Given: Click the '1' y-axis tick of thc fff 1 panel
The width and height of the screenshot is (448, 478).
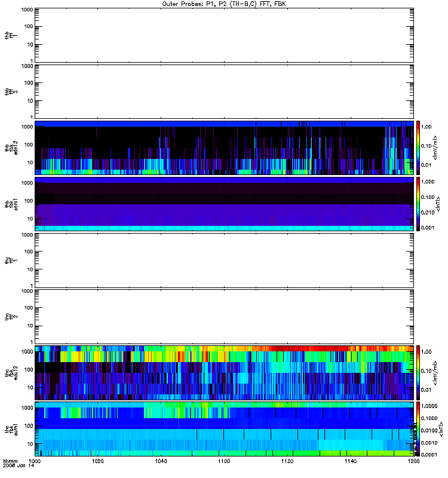Looking at the screenshot, I should (x=32, y=286).
